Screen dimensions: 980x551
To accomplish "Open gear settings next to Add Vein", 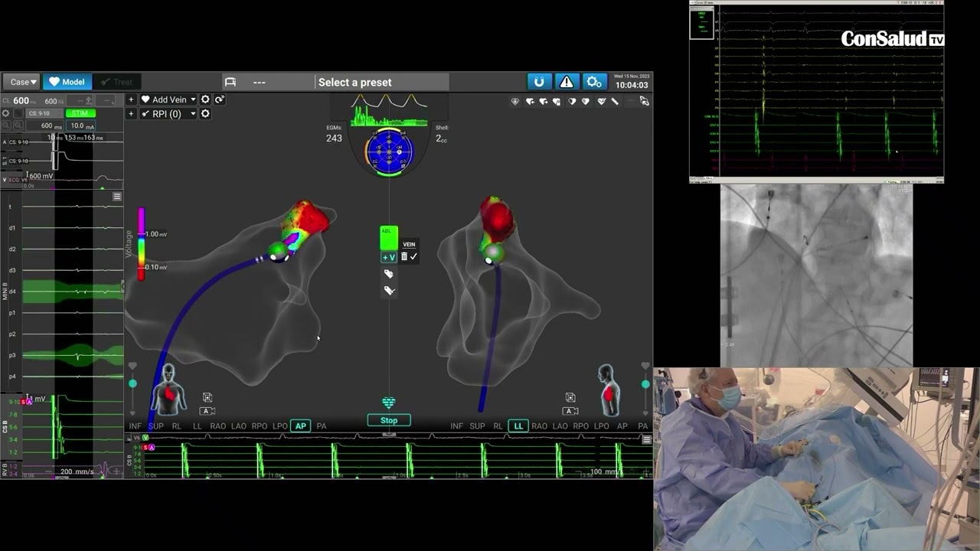I will tap(205, 99).
